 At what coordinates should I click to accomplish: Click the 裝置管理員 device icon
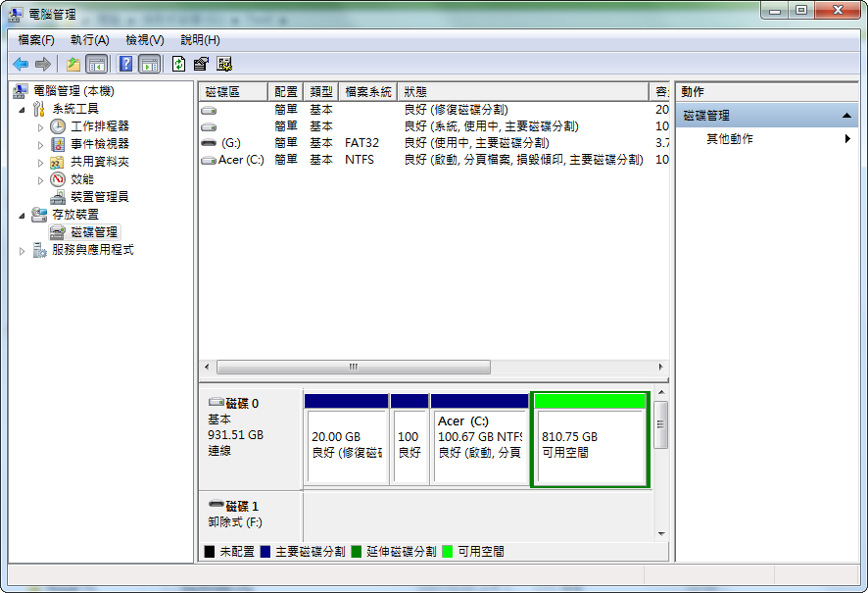click(x=58, y=197)
